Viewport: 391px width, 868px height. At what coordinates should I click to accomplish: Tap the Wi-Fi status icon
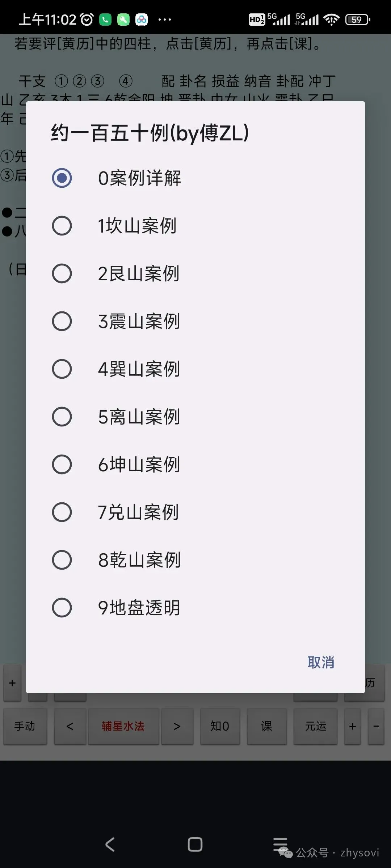[x=331, y=20]
